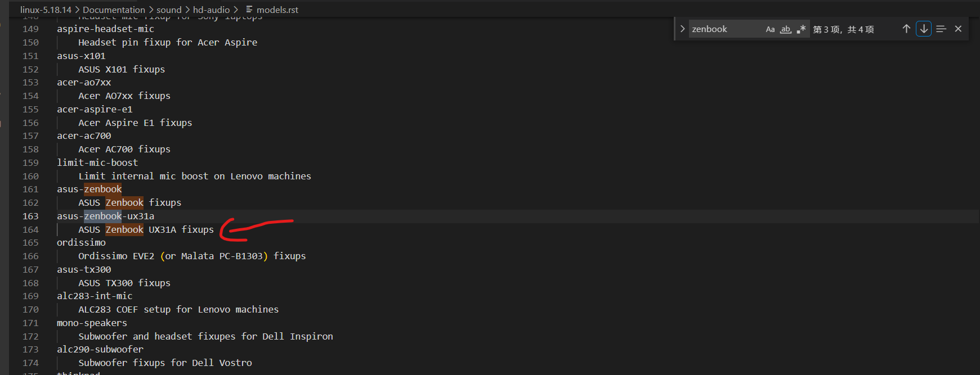This screenshot has height=375, width=980.
Task: Close the find widget
Action: point(958,29)
